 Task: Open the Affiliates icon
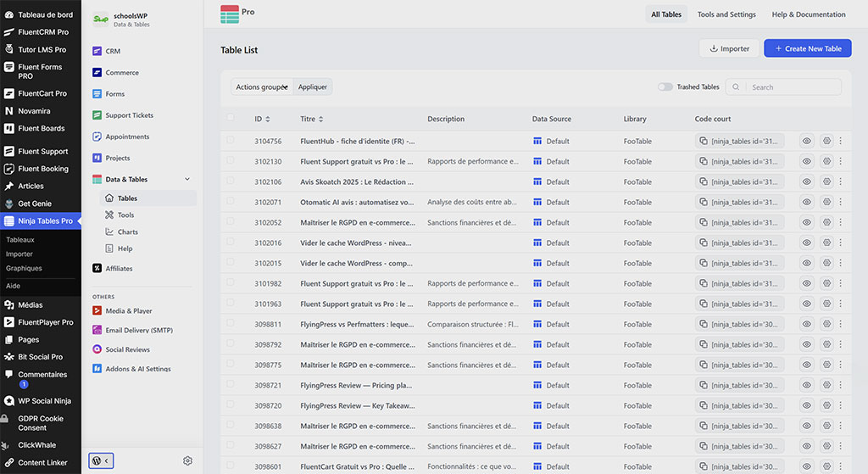(97, 268)
